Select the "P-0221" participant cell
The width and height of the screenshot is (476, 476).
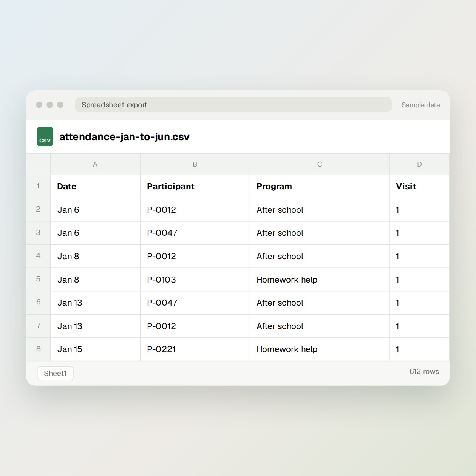pos(195,349)
